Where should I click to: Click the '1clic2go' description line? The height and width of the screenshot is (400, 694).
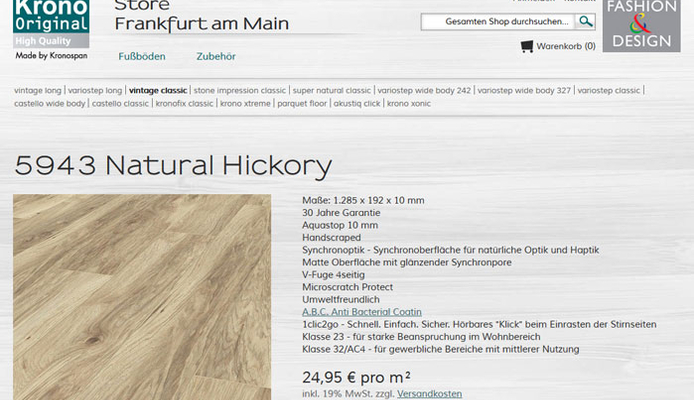pyautogui.click(x=479, y=324)
